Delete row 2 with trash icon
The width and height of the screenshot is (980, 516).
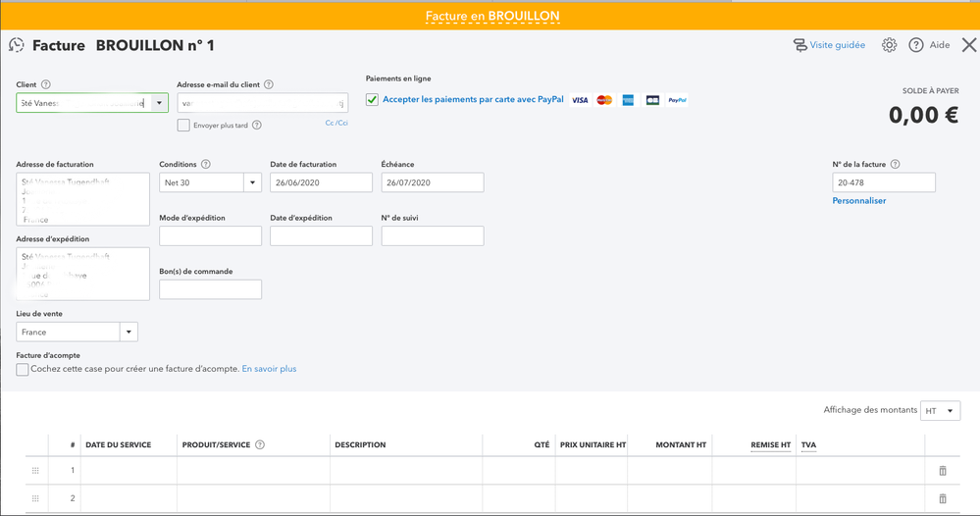pos(943,498)
